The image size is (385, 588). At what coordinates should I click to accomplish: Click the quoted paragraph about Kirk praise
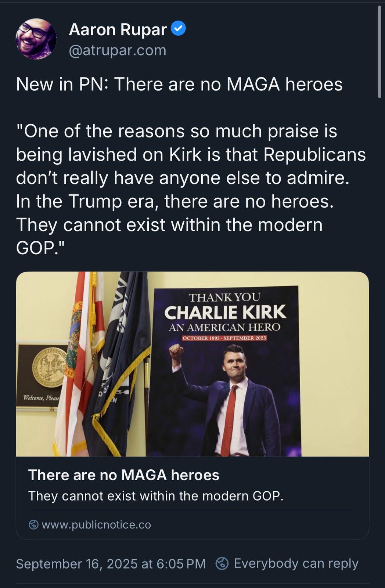pyautogui.click(x=191, y=189)
